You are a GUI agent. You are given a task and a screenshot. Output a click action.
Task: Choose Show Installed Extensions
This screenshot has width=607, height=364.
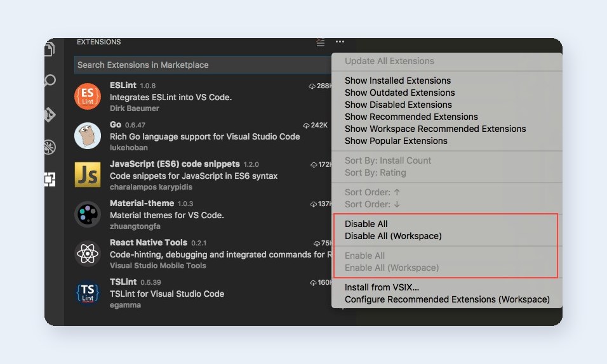(397, 81)
